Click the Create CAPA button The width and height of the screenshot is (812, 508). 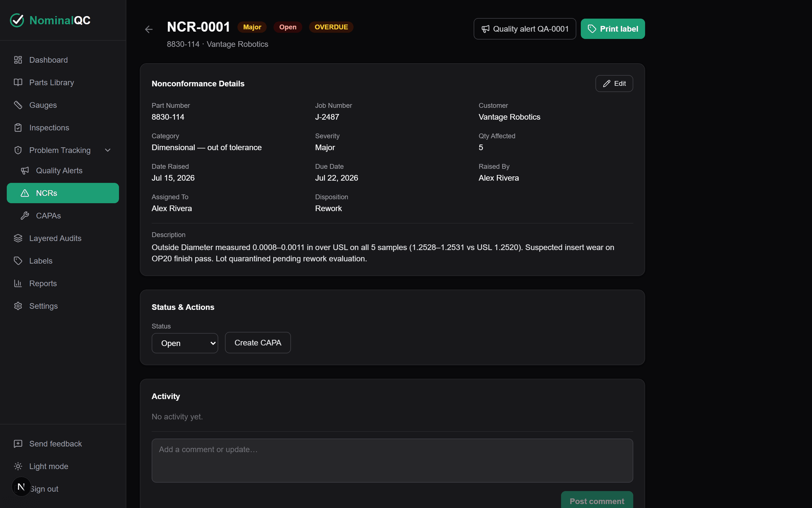(x=258, y=343)
